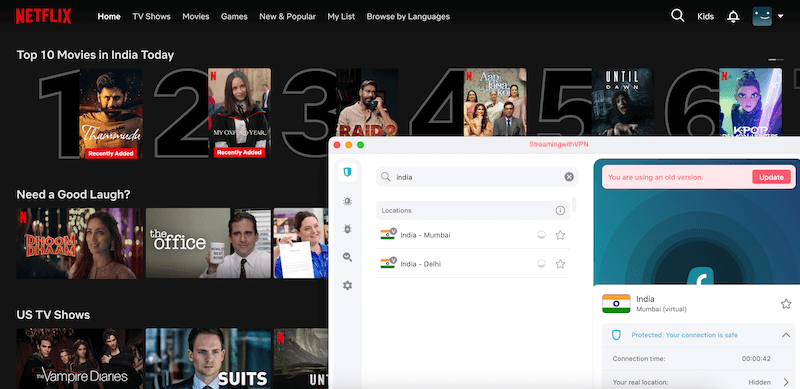Viewport: 800px width, 389px height.
Task: Open VPN settings gear icon
Action: click(347, 285)
